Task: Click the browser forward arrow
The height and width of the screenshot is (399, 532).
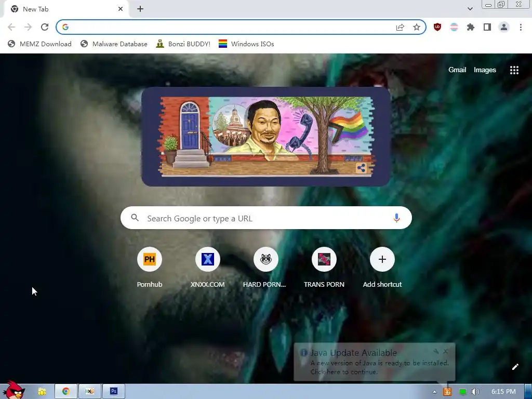Action: click(x=28, y=27)
